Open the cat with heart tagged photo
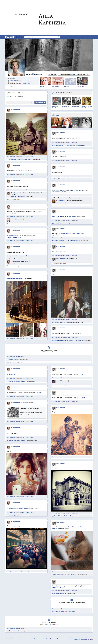Viewport: 98px width, 644px height. (72, 551)
